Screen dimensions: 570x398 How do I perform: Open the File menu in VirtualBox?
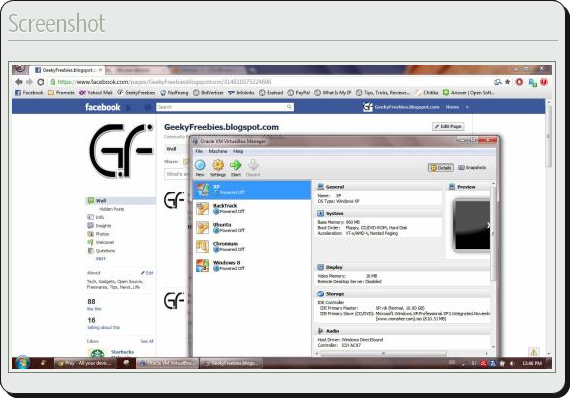(x=199, y=151)
